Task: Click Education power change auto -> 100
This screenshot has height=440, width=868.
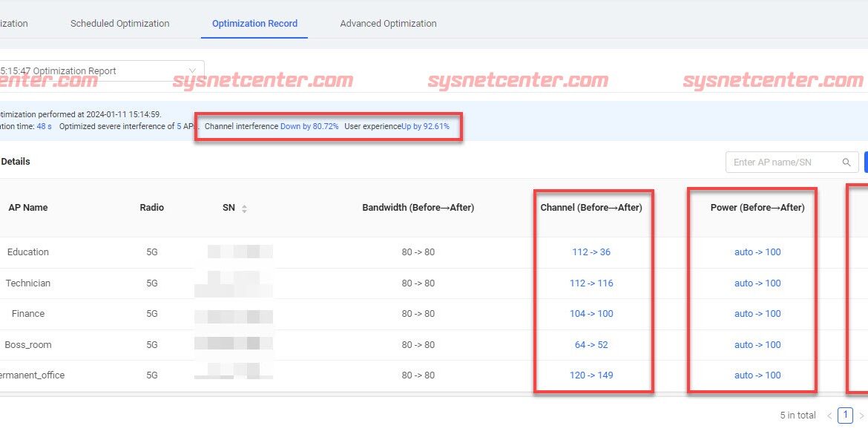Action: coord(757,252)
